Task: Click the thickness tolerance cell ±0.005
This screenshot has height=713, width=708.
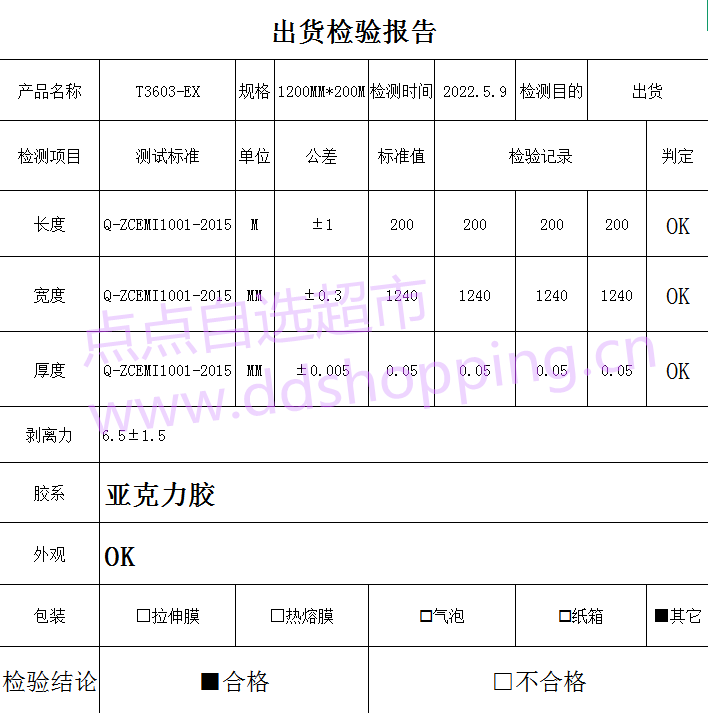Action: [x=322, y=370]
